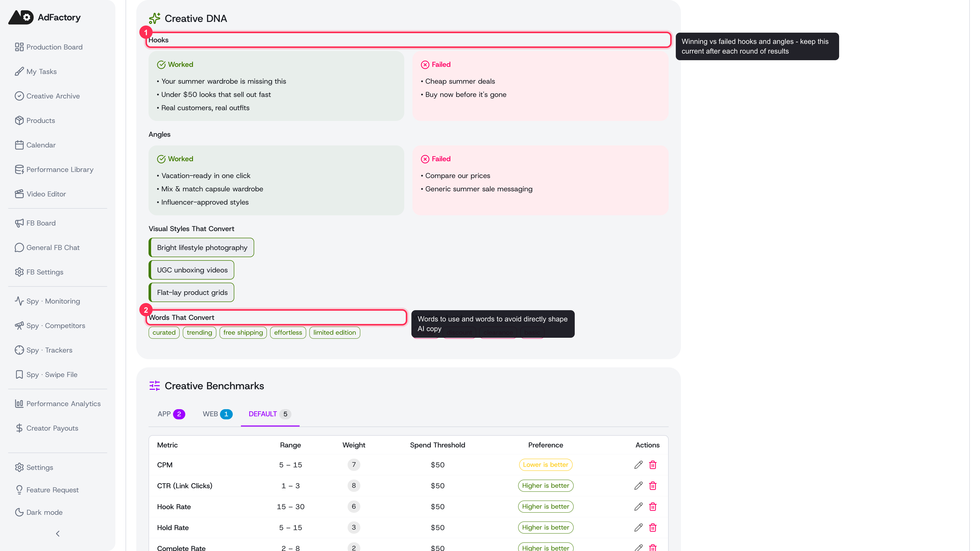This screenshot has width=980, height=551.
Task: Open Production Board in the sidebar
Action: pos(49,47)
